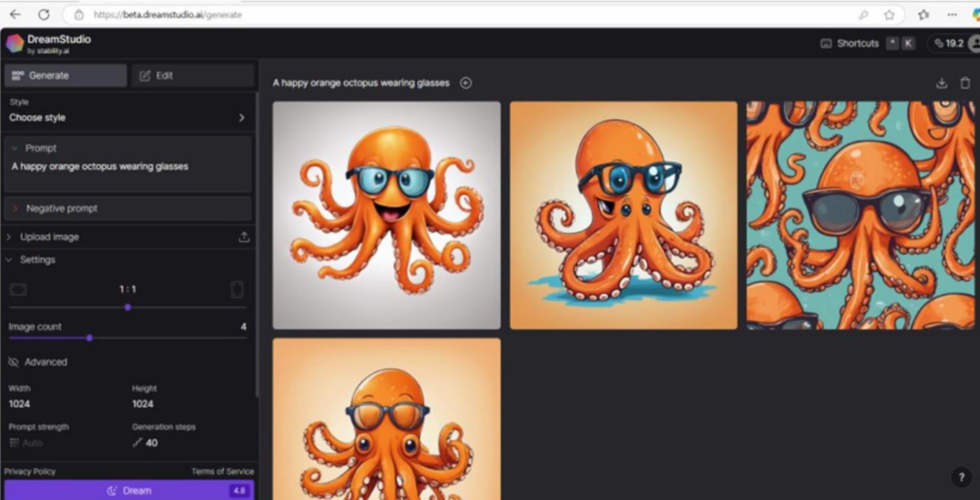Select the landscape aspect ratio icon
This screenshot has width=980, height=500.
coord(18,289)
